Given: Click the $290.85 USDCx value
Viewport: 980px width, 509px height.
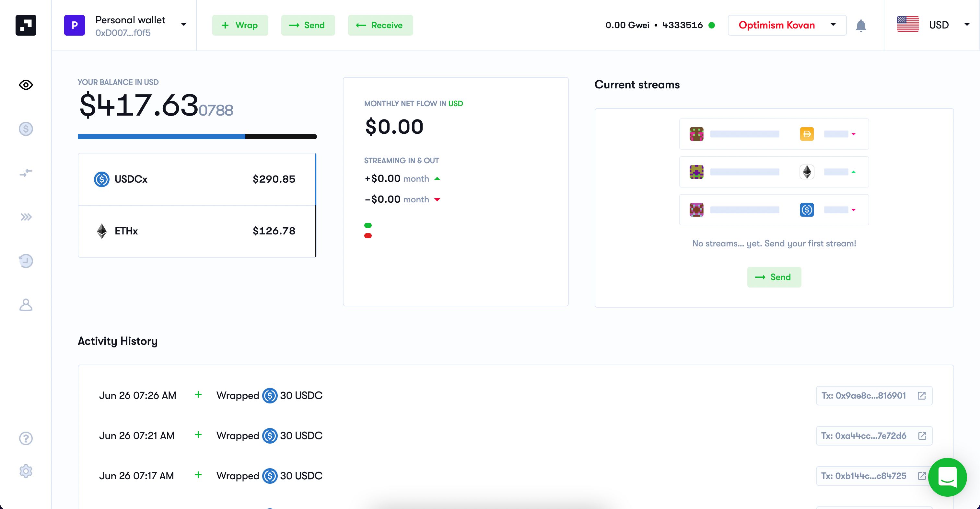Looking at the screenshot, I should pos(274,179).
